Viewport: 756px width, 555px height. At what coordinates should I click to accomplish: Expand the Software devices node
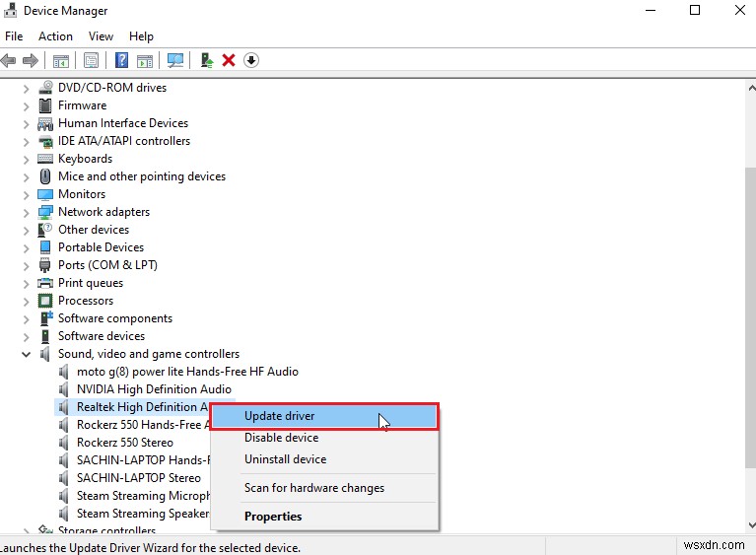(x=26, y=337)
